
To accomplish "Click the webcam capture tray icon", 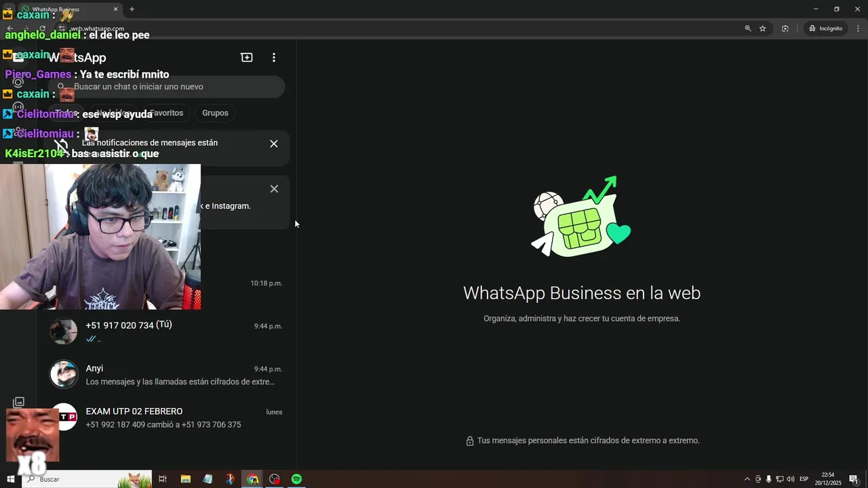I will pos(758,479).
